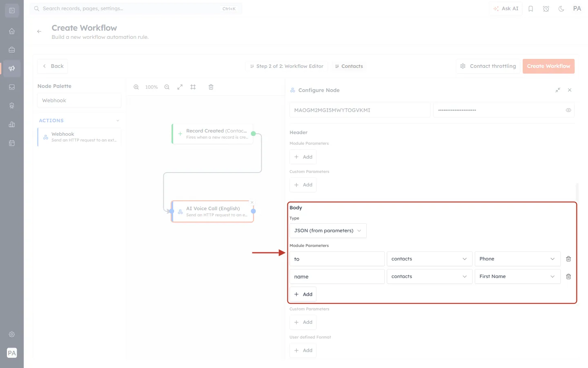Open the settings gear in sidebar
The width and height of the screenshot is (588, 368).
[12, 334]
